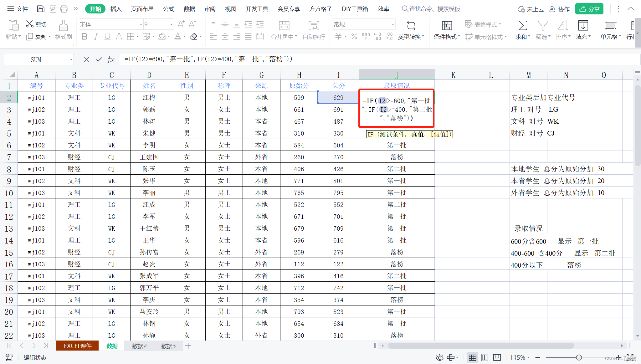
Task: Click the increase indent icon
Action: coord(260,24)
